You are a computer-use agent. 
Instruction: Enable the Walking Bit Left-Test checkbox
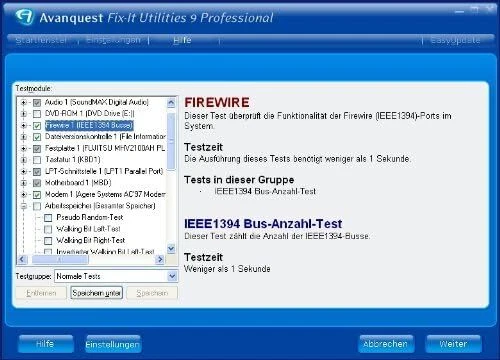(48, 229)
